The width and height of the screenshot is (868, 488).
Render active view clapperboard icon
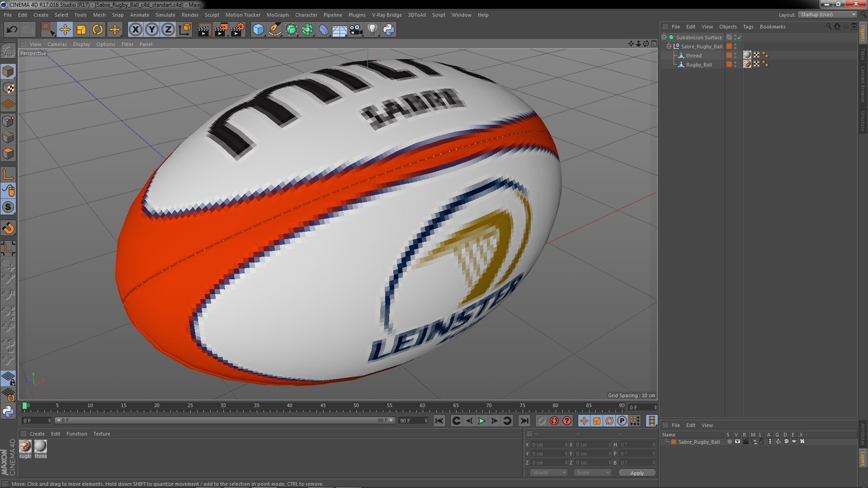pyautogui.click(x=204, y=30)
